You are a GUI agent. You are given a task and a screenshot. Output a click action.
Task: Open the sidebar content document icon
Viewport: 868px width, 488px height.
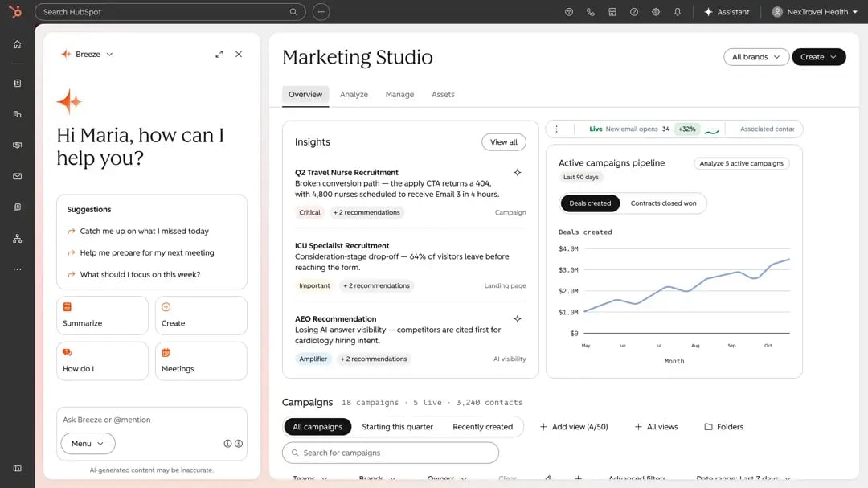click(x=17, y=207)
